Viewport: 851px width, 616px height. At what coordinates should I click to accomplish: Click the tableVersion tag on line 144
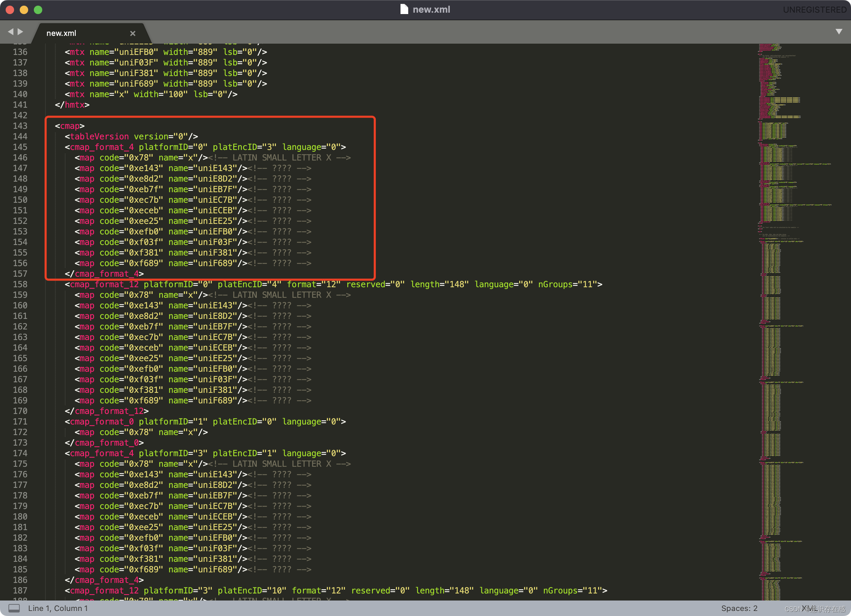pyautogui.click(x=99, y=137)
